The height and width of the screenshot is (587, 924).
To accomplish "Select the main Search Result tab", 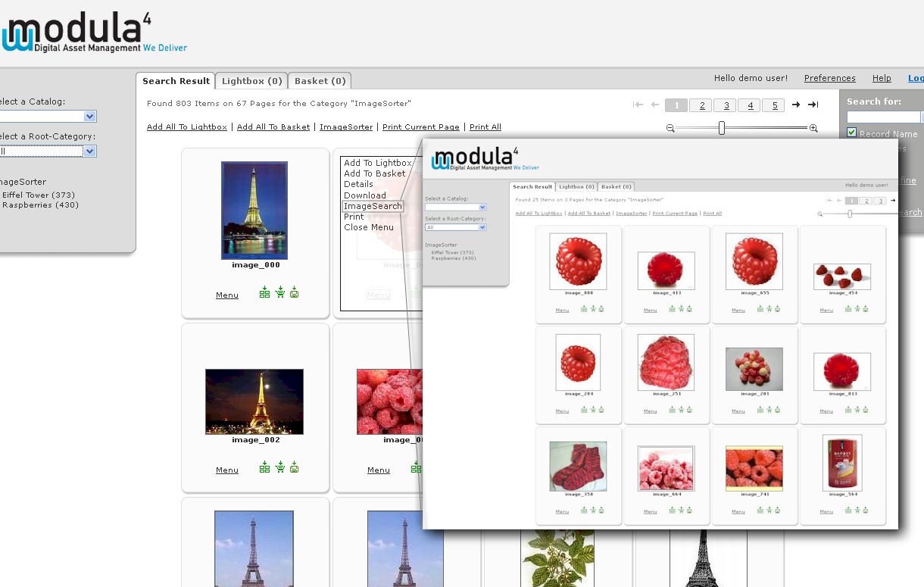I will point(176,81).
